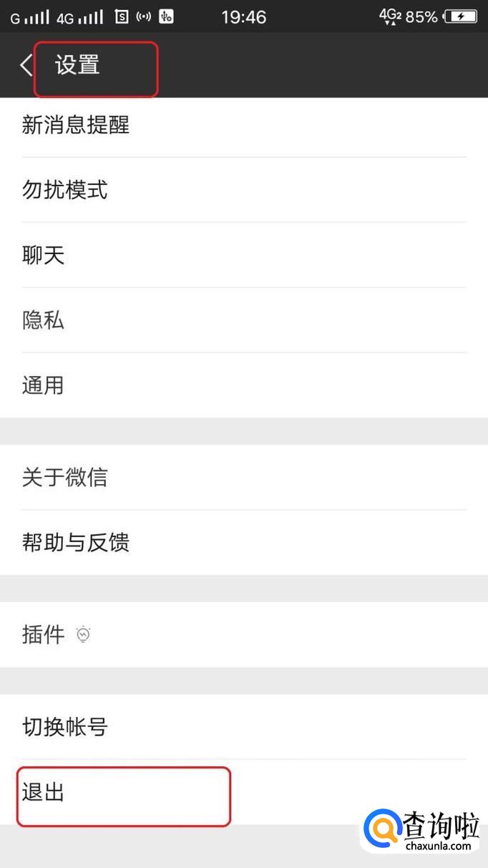Tap the hotspot signal status icon
The height and width of the screenshot is (868, 488).
click(144, 16)
